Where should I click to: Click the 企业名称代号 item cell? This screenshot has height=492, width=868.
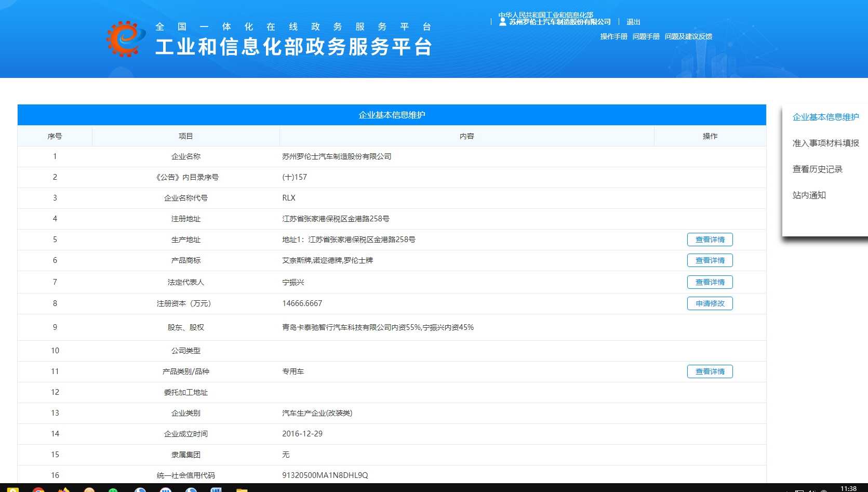(x=185, y=198)
